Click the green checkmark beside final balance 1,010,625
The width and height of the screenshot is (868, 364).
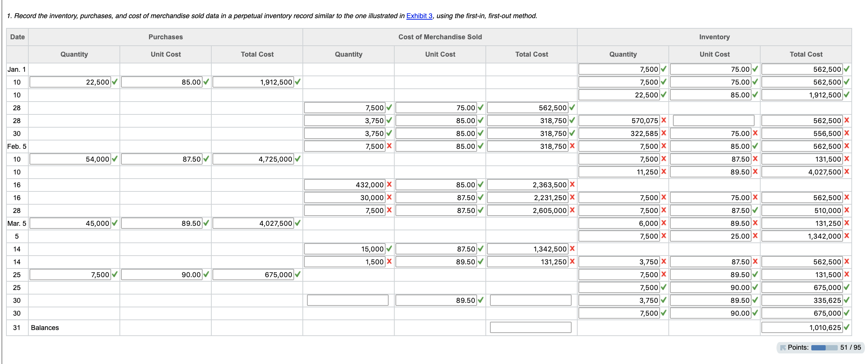pyautogui.click(x=847, y=327)
